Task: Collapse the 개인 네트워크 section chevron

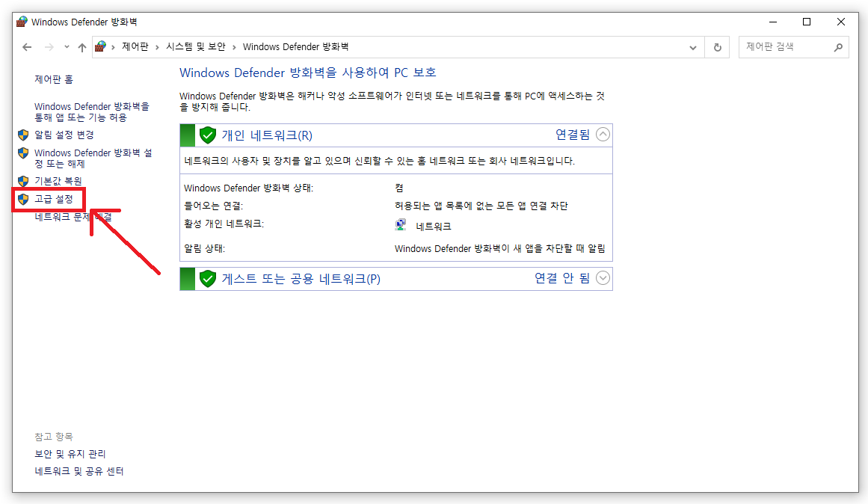Action: point(603,135)
